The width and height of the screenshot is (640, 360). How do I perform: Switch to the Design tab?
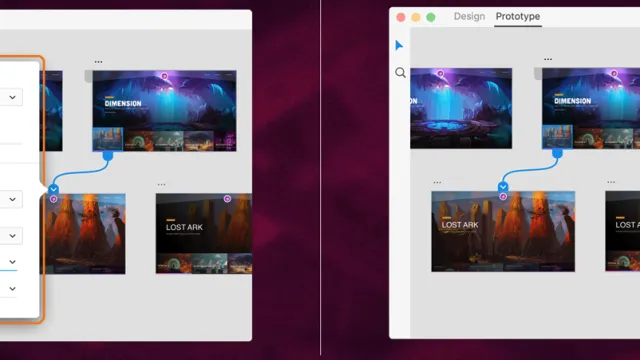(x=469, y=16)
